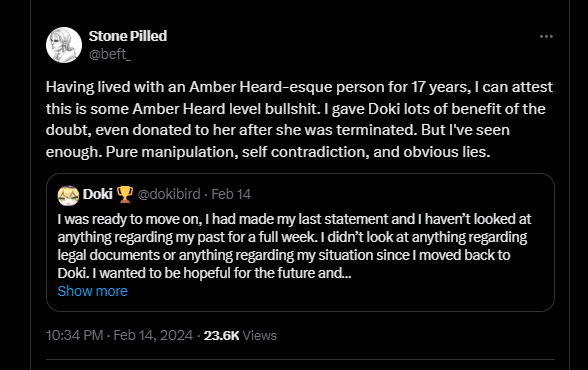Click the trophy emoji beside Doki
The height and width of the screenshot is (370, 588).
tap(124, 194)
